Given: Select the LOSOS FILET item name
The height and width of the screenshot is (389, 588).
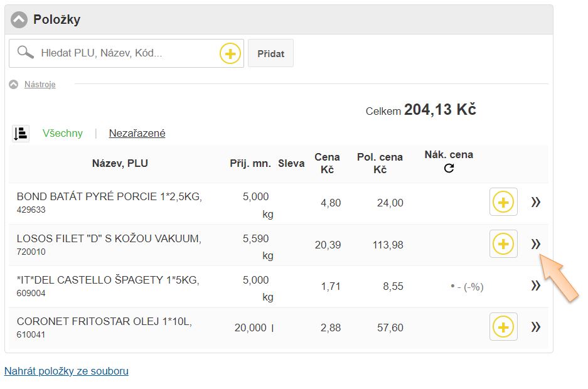Looking at the screenshot, I should [109, 238].
